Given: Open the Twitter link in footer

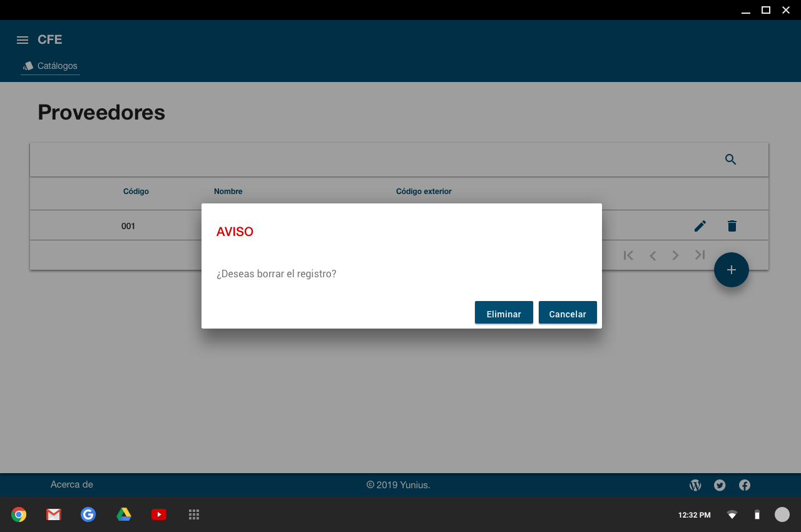Looking at the screenshot, I should 720,485.
